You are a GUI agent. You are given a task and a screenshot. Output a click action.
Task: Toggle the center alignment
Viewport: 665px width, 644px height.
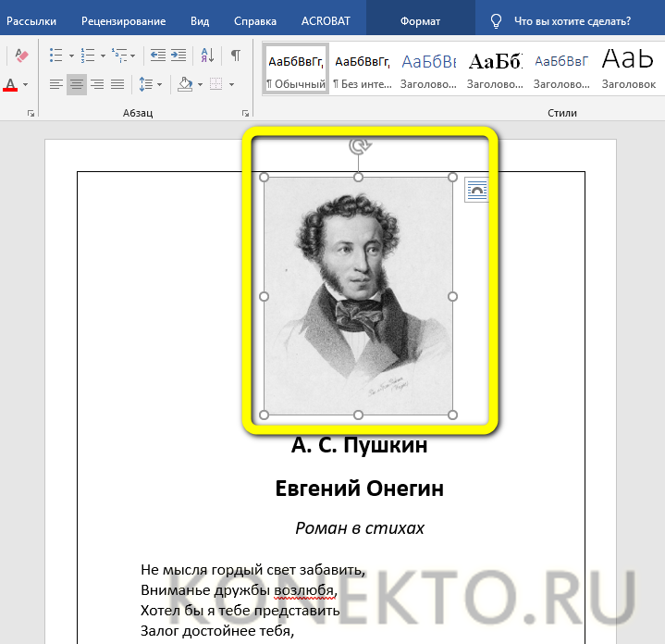pyautogui.click(x=77, y=84)
